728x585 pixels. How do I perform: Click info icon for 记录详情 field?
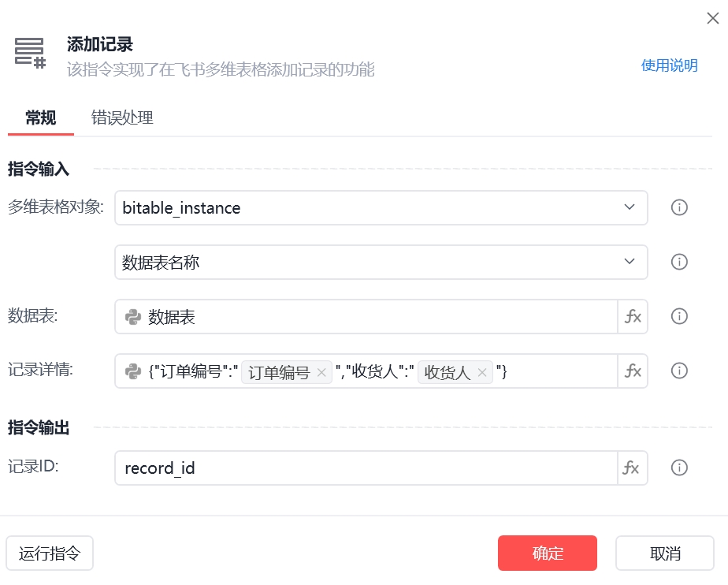(x=678, y=371)
